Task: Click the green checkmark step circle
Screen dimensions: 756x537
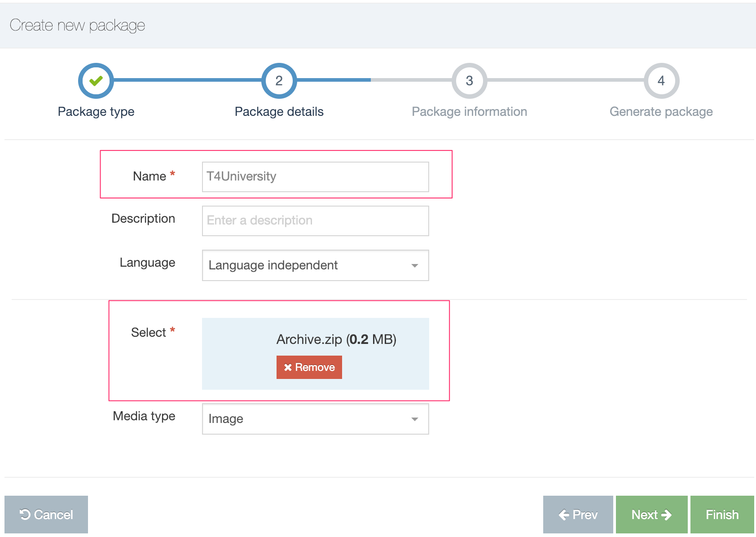Action: [96, 81]
